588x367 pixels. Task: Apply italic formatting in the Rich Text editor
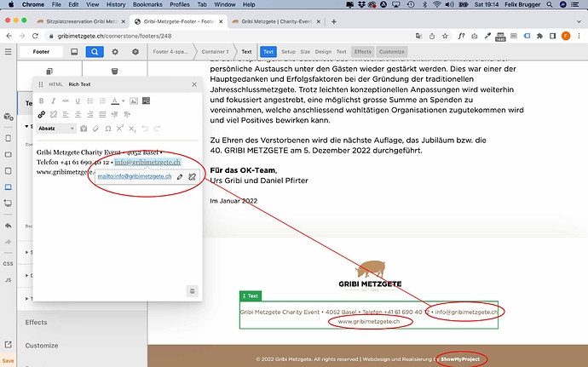[x=53, y=100]
